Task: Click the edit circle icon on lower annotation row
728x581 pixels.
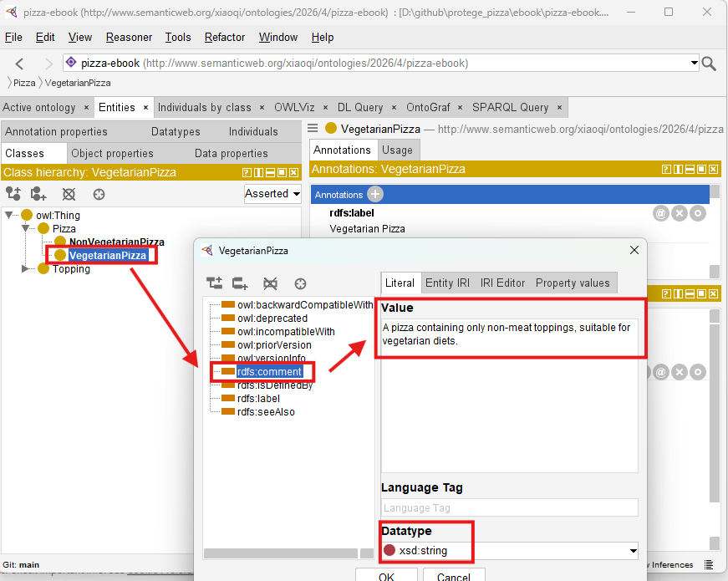Action: point(698,372)
